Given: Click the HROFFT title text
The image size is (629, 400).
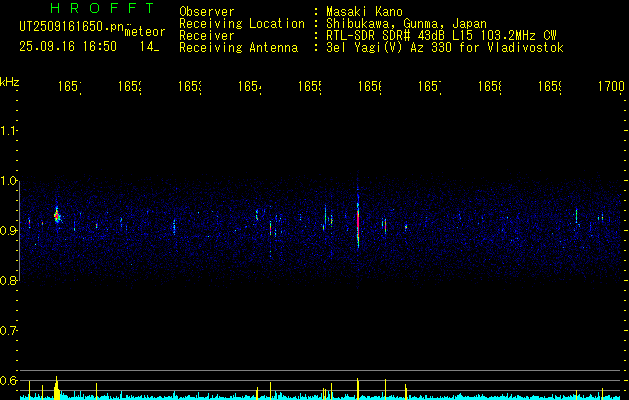Looking at the screenshot, I should (102, 8).
